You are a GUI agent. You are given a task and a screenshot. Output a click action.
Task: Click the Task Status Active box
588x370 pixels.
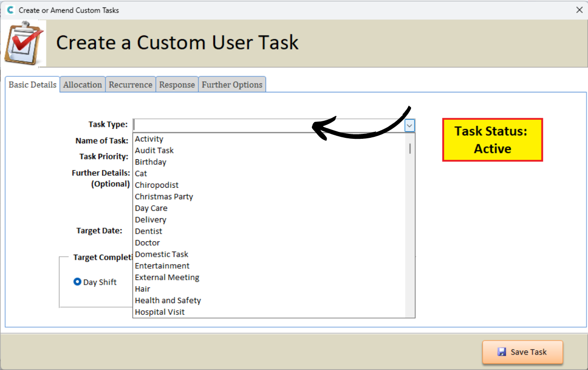coord(492,140)
